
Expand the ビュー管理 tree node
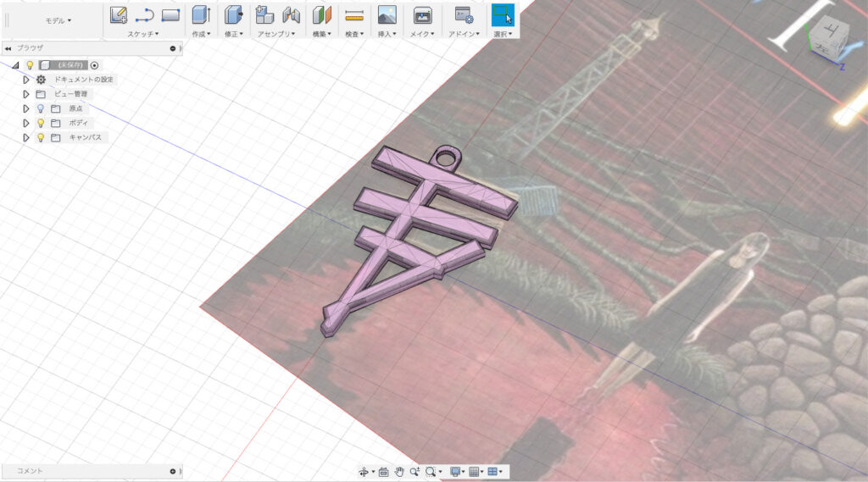pyautogui.click(x=26, y=94)
